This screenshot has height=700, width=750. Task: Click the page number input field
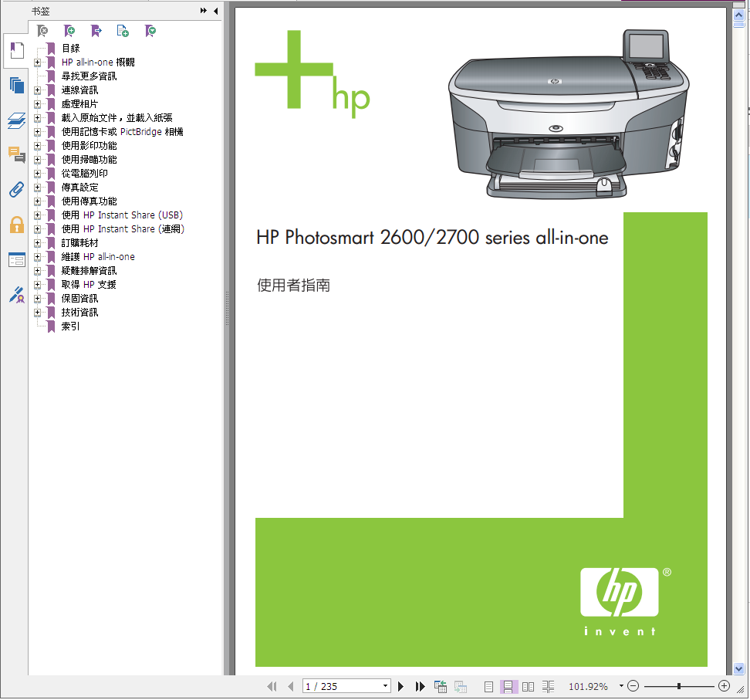(342, 686)
